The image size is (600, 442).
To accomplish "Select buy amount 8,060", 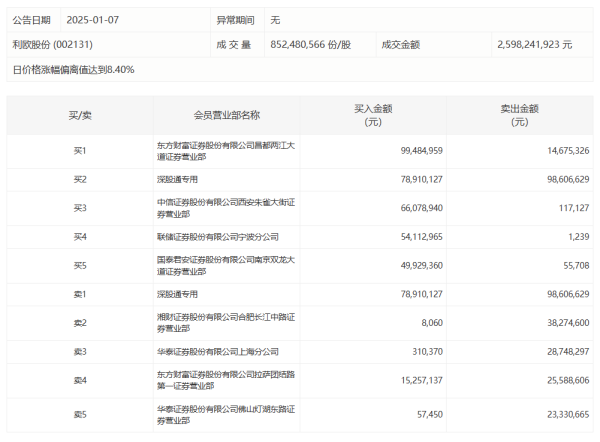I will (432, 323).
